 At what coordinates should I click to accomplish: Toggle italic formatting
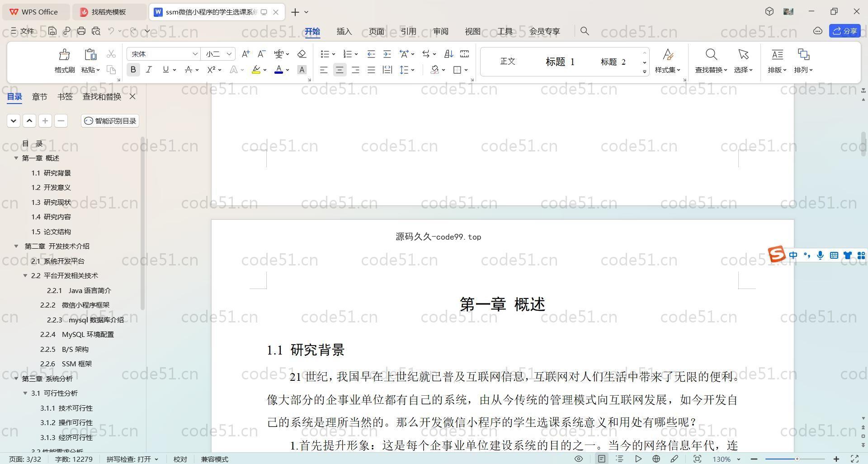(x=149, y=70)
